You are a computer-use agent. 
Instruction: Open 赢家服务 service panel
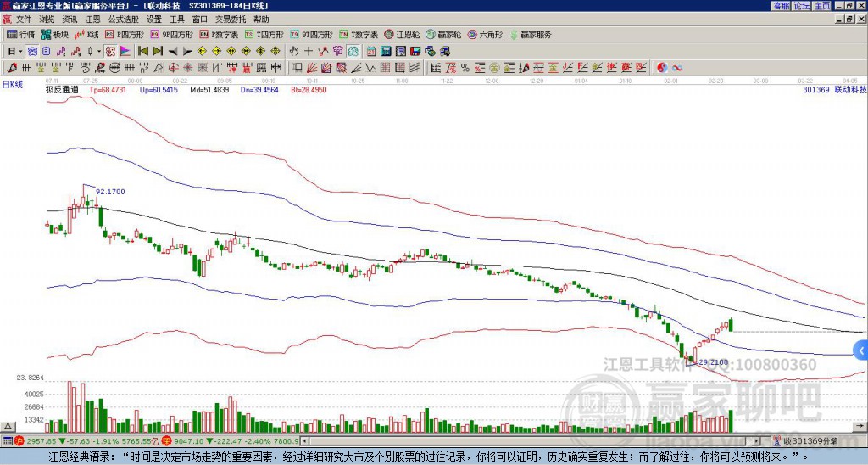[531, 34]
